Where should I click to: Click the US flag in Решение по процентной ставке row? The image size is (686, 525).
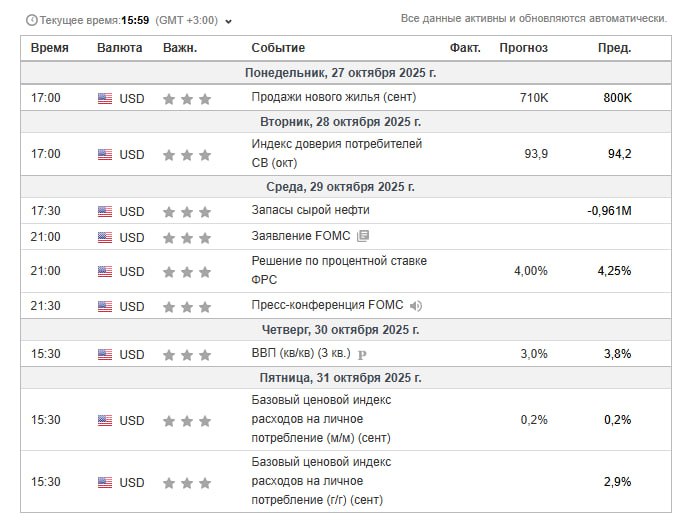tap(105, 271)
